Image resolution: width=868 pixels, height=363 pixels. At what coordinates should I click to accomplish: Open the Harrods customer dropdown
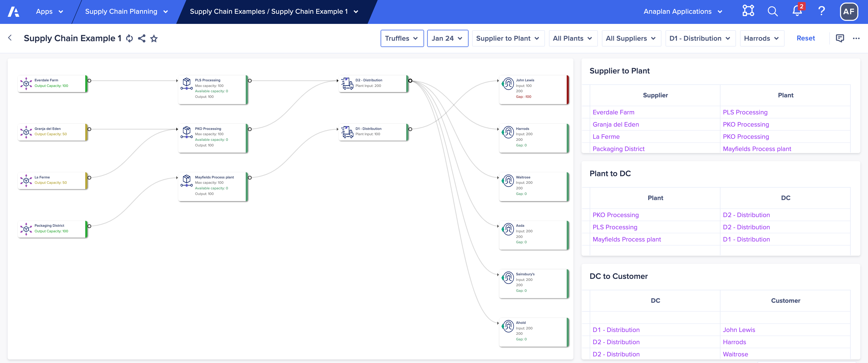[761, 38]
